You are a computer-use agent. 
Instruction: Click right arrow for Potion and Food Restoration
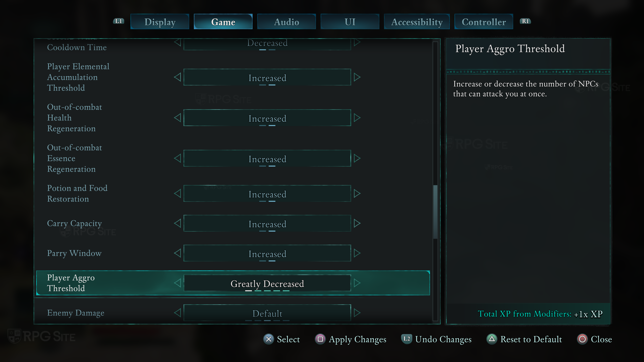(x=357, y=193)
